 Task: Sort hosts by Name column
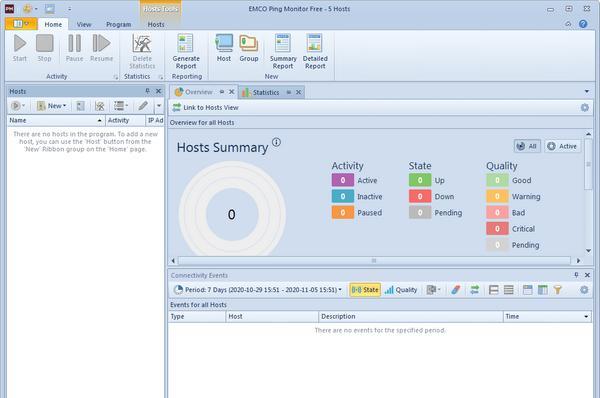coord(56,120)
